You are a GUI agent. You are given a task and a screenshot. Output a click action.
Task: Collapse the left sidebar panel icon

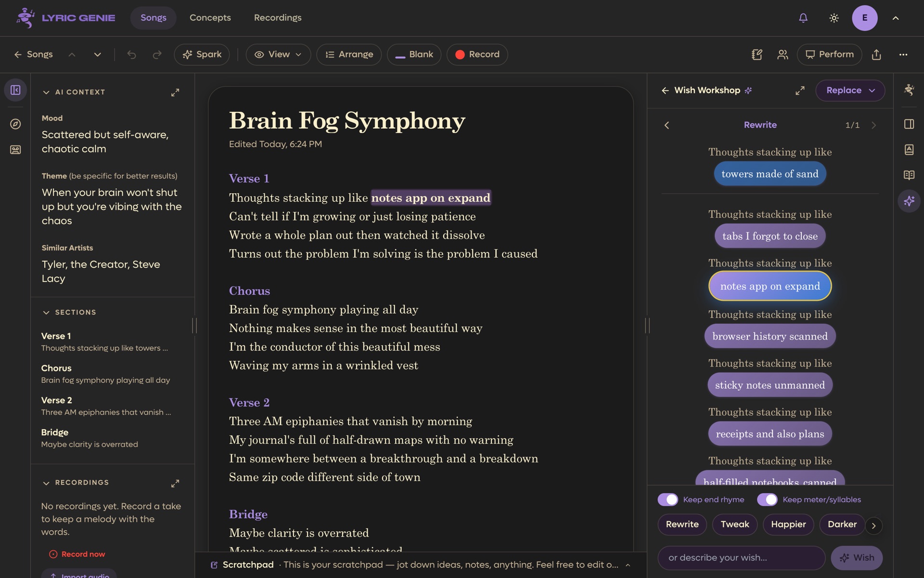pyautogui.click(x=15, y=90)
